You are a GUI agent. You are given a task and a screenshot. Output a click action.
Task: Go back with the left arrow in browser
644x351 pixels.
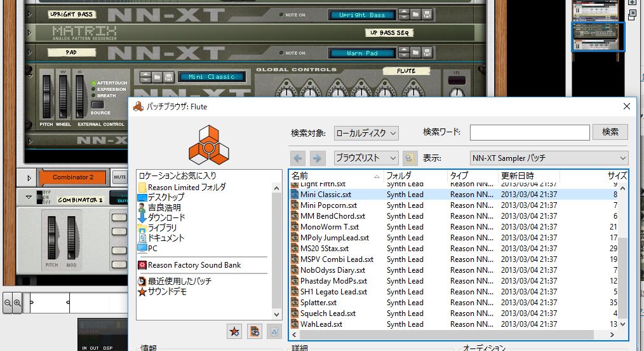coord(298,158)
